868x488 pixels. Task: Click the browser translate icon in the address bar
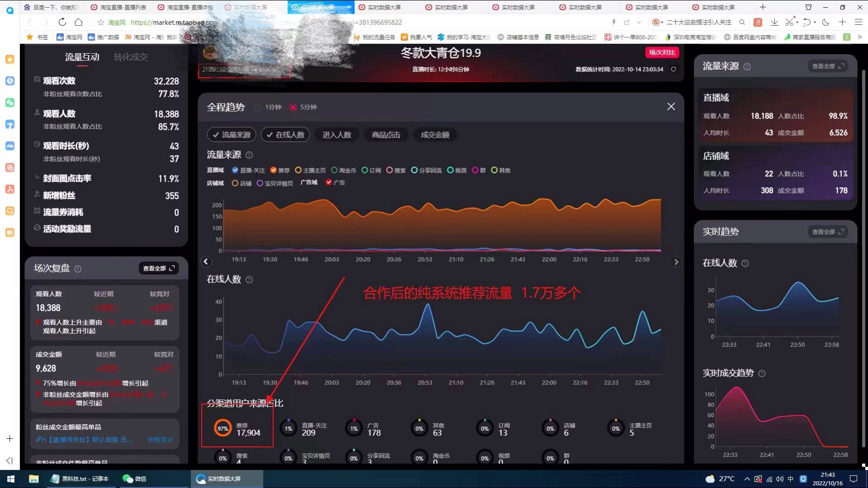click(x=758, y=22)
